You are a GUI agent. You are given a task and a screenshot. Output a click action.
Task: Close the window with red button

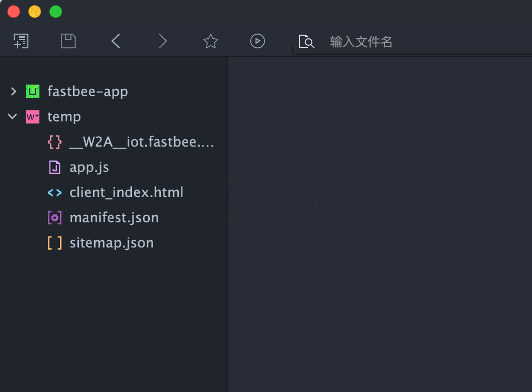(14, 12)
